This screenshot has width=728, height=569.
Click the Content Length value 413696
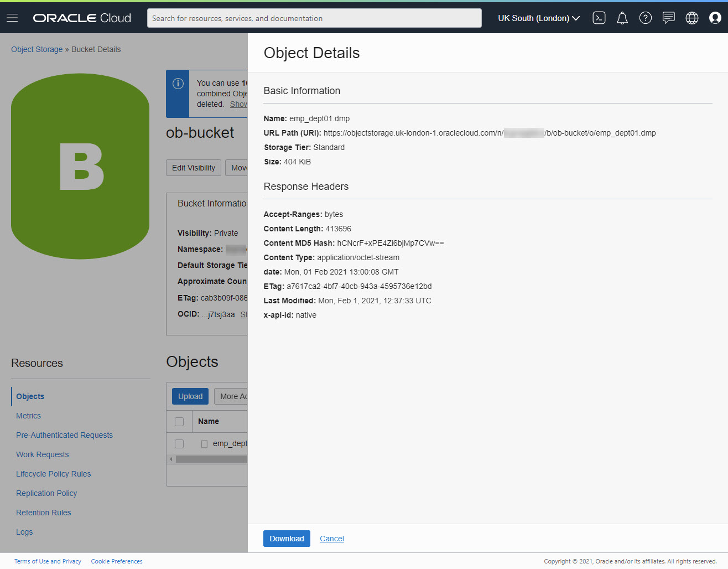tap(339, 229)
